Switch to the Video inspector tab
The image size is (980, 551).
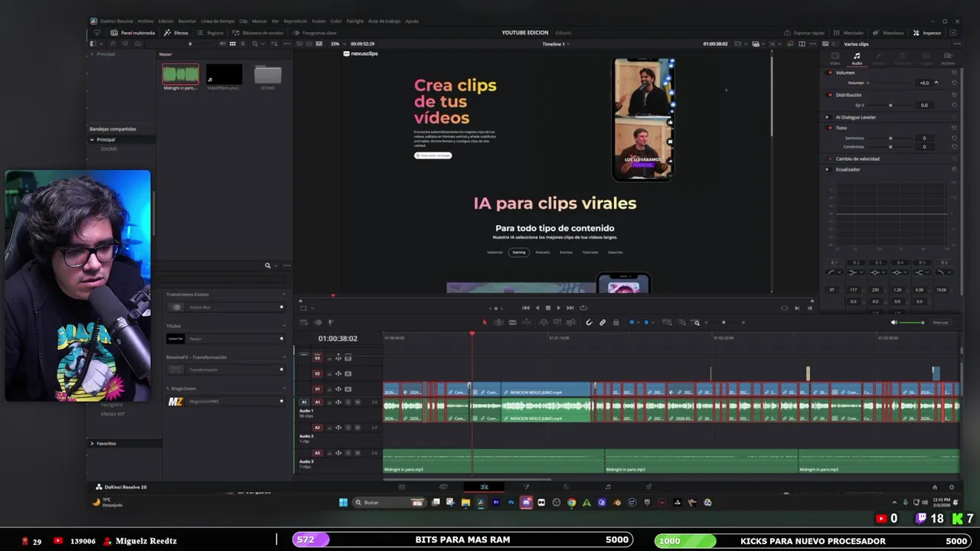pos(835,59)
